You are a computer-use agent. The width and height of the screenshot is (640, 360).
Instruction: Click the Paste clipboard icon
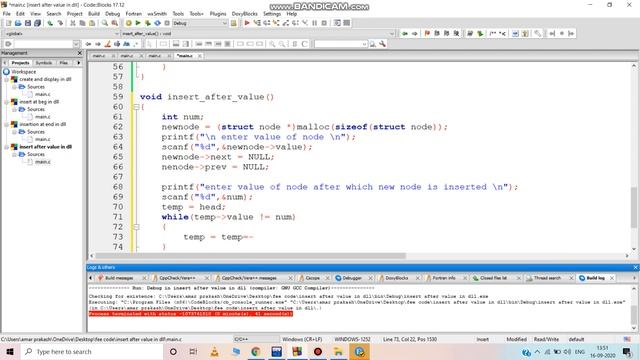(92, 23)
